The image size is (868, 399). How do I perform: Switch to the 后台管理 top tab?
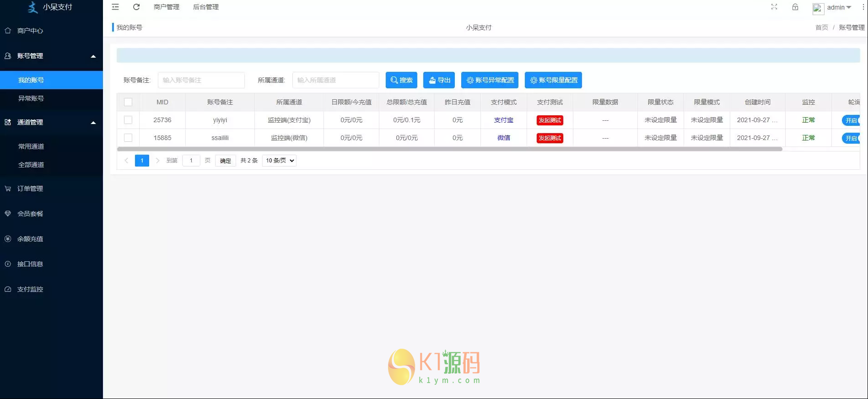[x=206, y=7]
